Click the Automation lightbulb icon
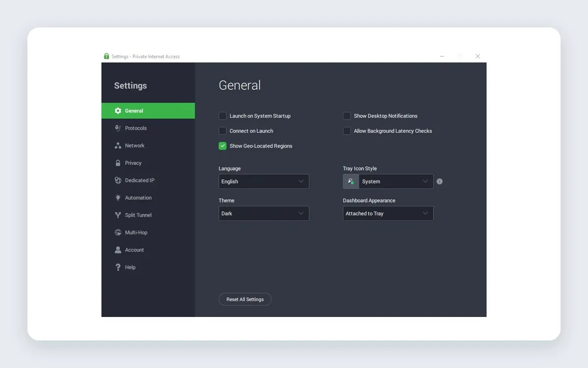 (118, 198)
